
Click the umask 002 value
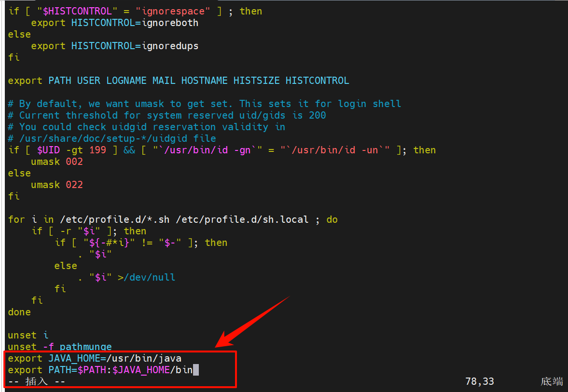(x=74, y=162)
